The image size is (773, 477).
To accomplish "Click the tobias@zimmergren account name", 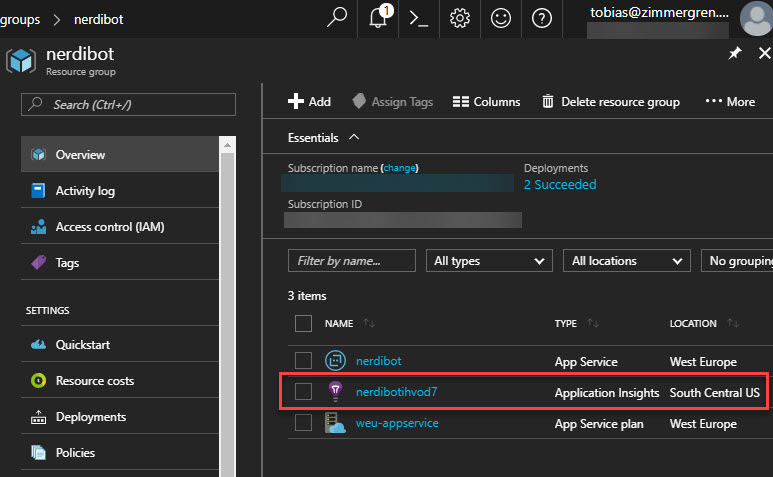I will 659,12.
